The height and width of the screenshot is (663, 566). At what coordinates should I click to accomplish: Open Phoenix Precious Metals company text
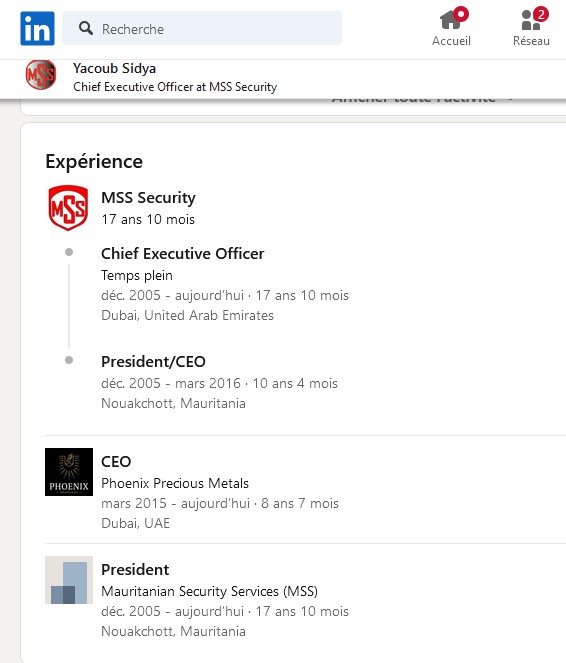[x=175, y=483]
